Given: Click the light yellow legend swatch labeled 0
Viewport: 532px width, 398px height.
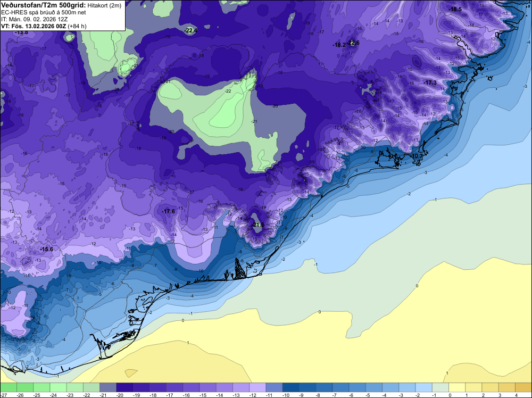Looking at the screenshot, I should click(457, 387).
